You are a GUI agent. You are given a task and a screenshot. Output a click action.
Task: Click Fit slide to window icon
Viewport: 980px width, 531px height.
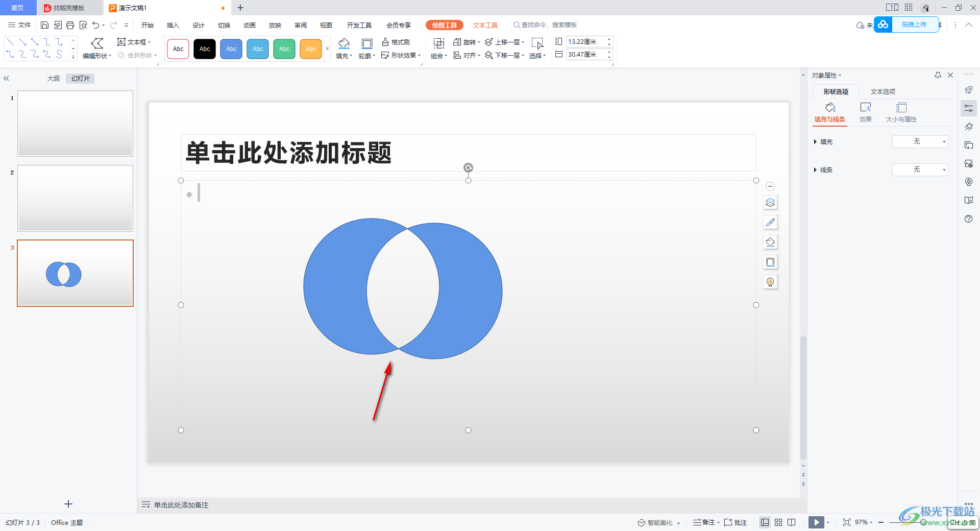click(x=847, y=522)
